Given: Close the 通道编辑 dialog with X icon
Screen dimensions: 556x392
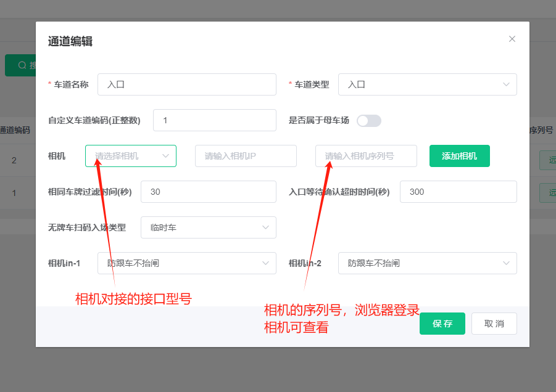Looking at the screenshot, I should coord(512,39).
